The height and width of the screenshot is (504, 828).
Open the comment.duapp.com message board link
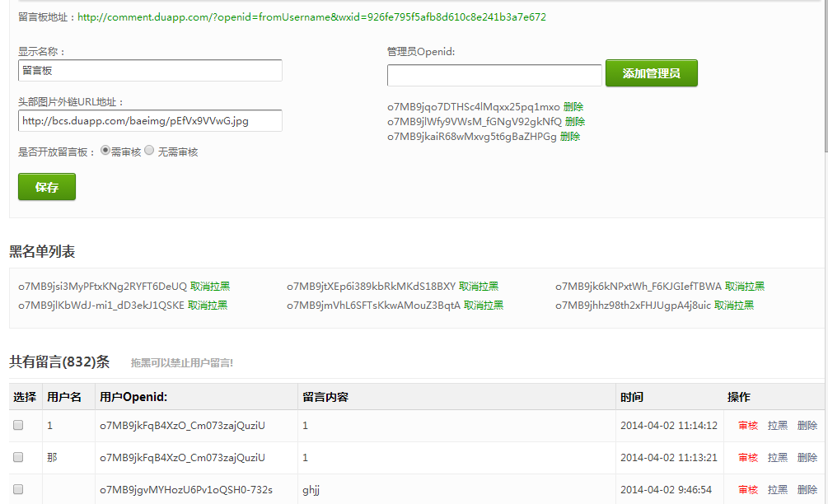point(311,17)
